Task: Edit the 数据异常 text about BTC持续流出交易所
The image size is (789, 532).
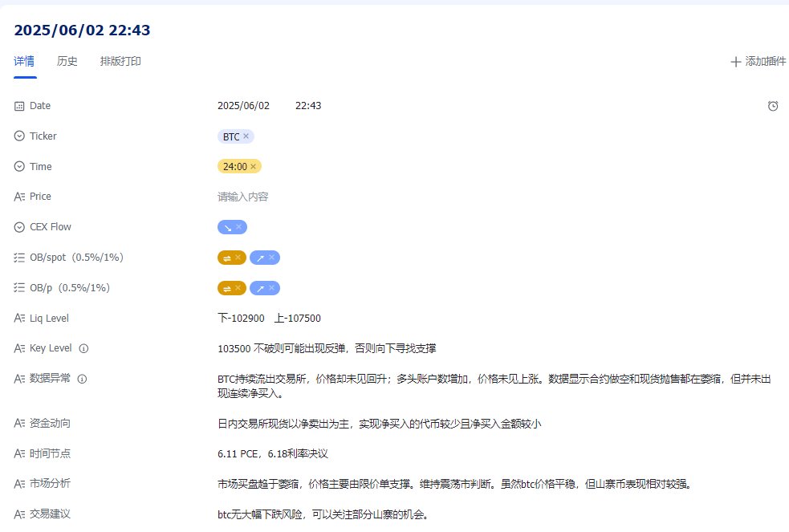Action: [494, 386]
